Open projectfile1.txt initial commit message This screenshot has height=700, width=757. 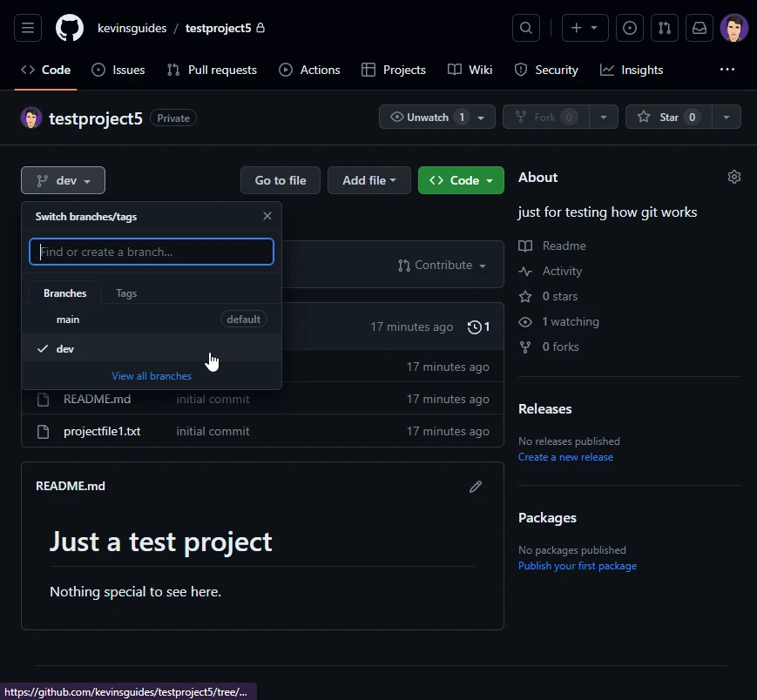[x=213, y=431]
